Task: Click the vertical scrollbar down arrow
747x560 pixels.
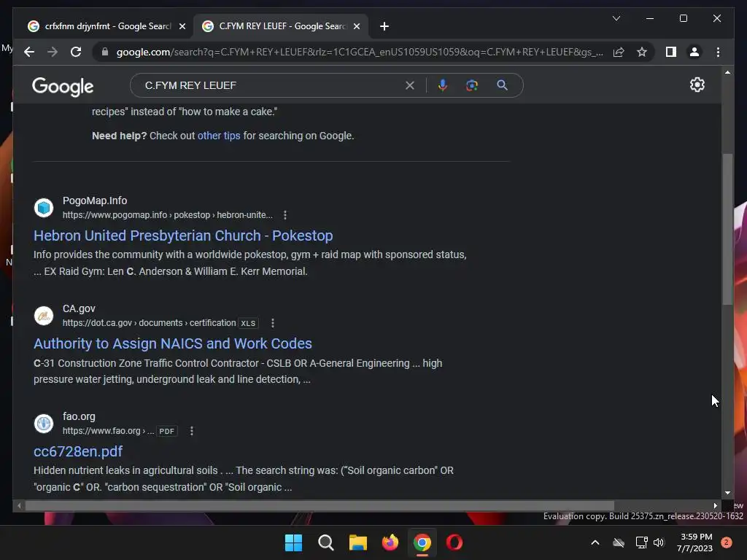Action: pyautogui.click(x=727, y=494)
